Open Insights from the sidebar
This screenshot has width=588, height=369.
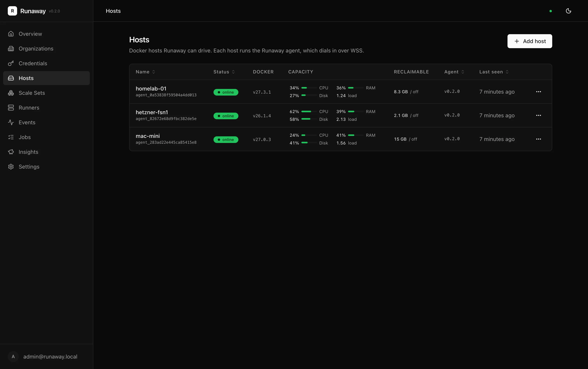pyautogui.click(x=46, y=152)
